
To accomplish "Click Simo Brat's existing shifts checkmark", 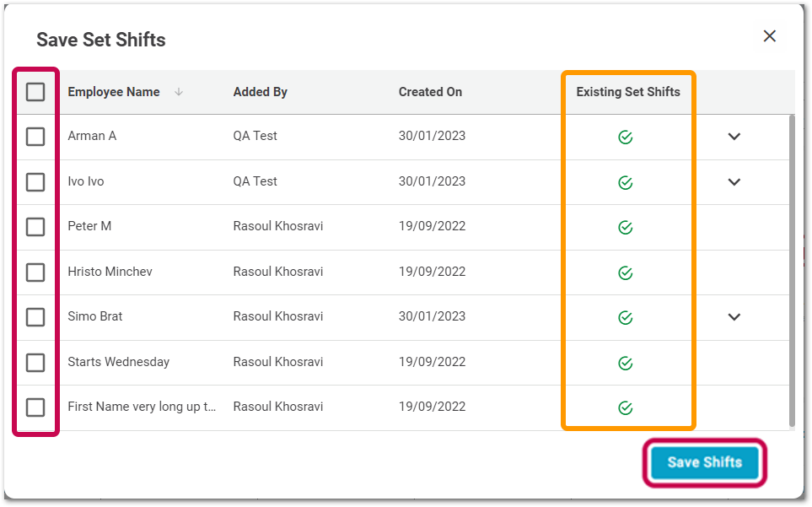I will (x=625, y=317).
